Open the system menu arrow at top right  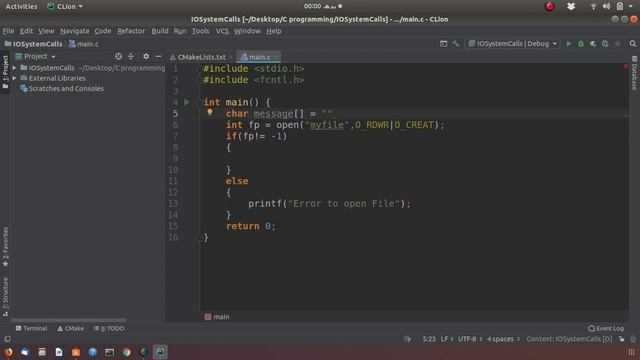point(631,6)
